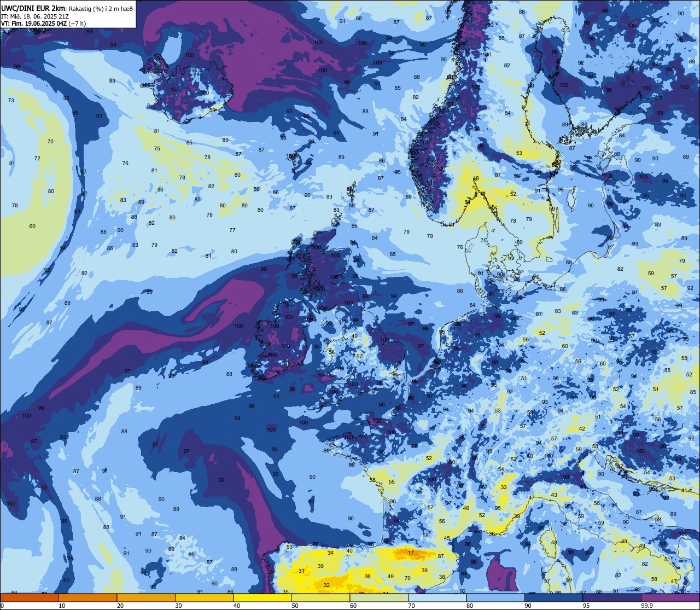Select the 40–50 bright yellow legend segment

click(x=262, y=597)
